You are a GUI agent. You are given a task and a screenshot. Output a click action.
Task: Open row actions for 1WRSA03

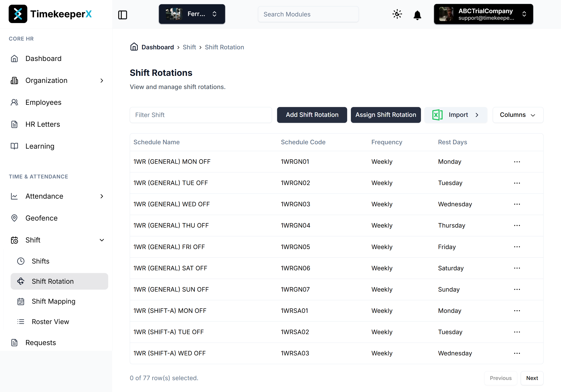click(517, 353)
